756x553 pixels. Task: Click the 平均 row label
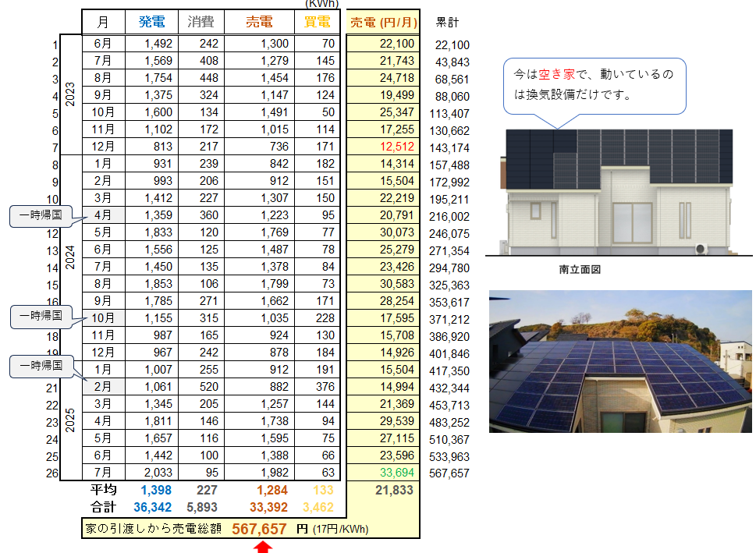pyautogui.click(x=103, y=490)
